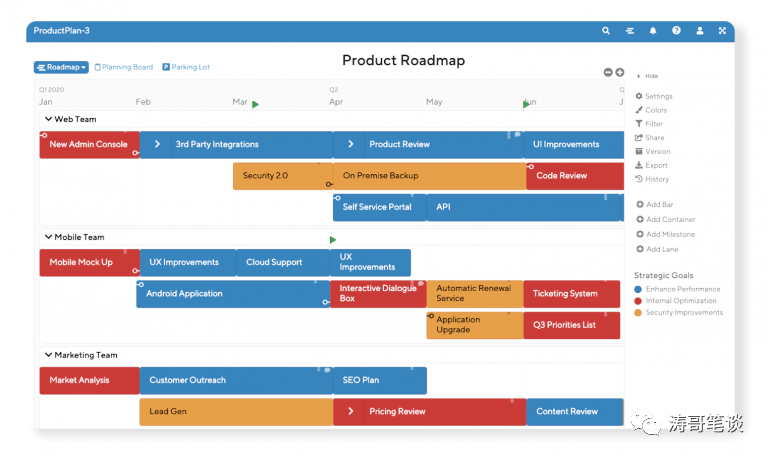Expand the 3rd Party Integrations container chevron
Image resolution: width=768 pixels, height=457 pixels.
pyautogui.click(x=157, y=144)
